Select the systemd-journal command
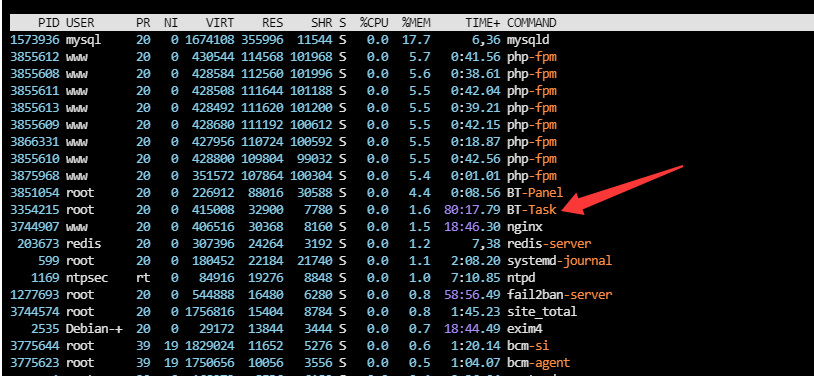The image size is (814, 376). pos(560,261)
